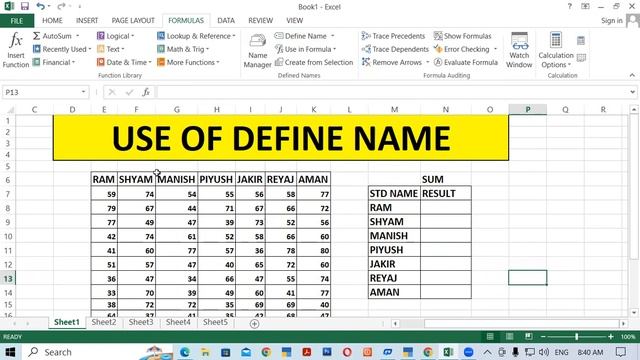The height and width of the screenshot is (360, 640).
Task: Open the Undo history dropdown
Action: tap(49, 6)
